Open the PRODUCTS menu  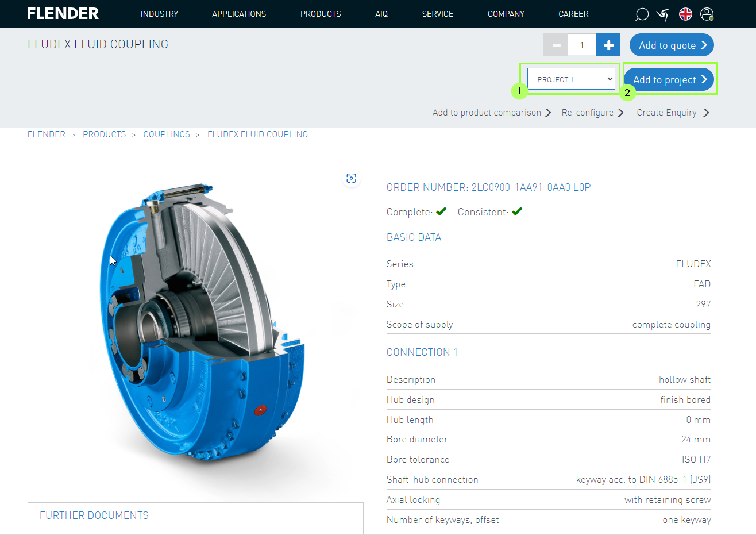[321, 14]
